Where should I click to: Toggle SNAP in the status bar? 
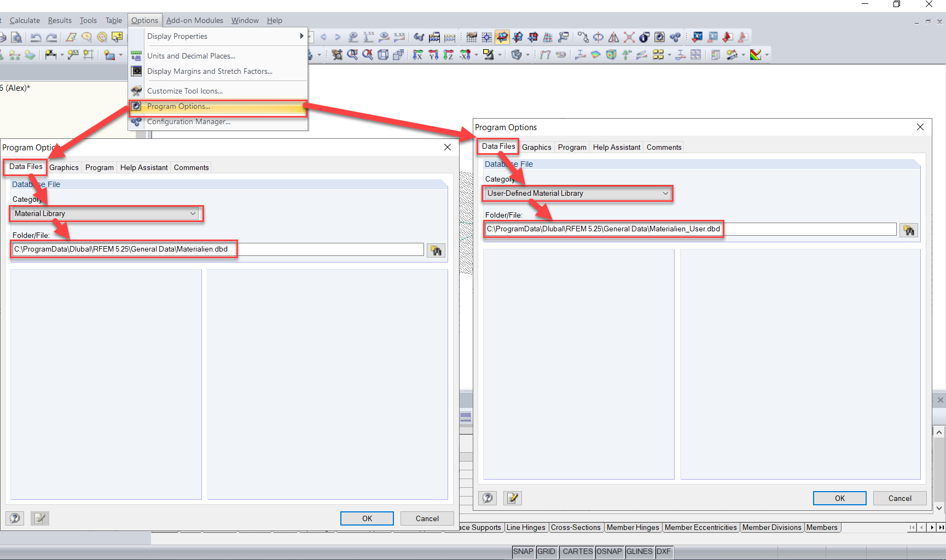pos(523,552)
